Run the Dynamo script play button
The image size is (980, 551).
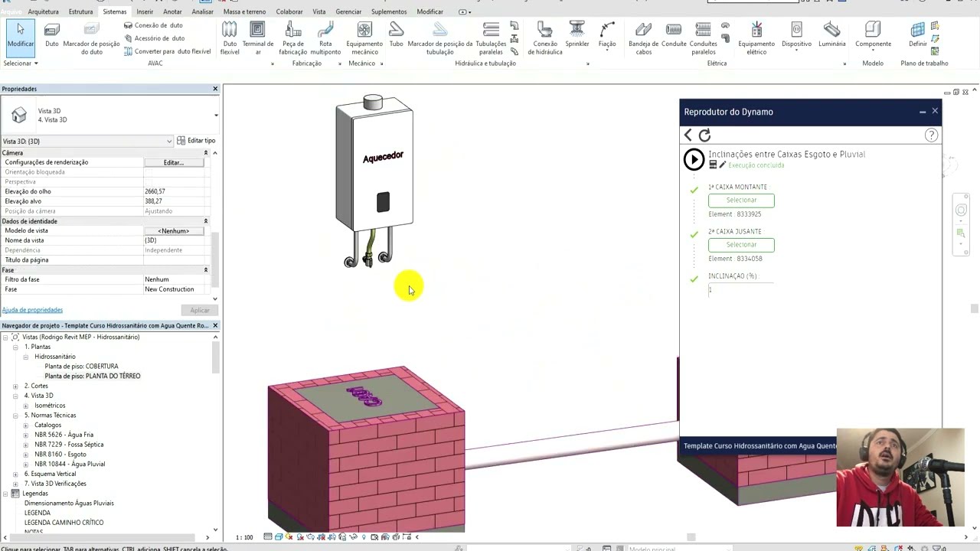(694, 159)
